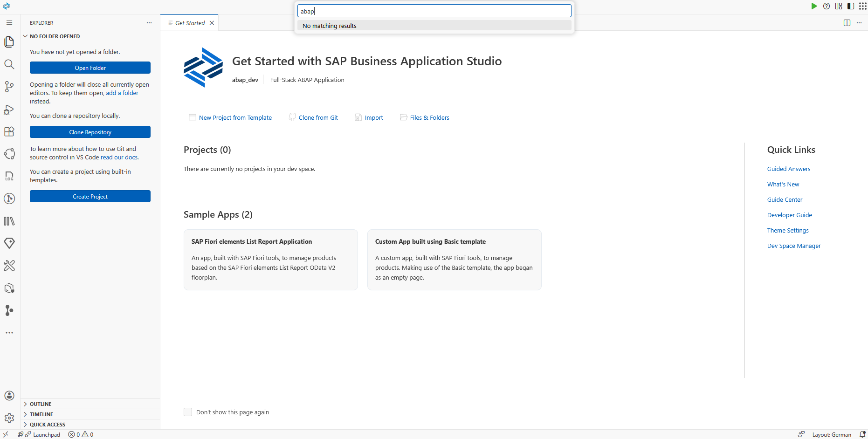This screenshot has height=439, width=868.
Task: Open Theme Settings quick link
Action: (x=788, y=230)
